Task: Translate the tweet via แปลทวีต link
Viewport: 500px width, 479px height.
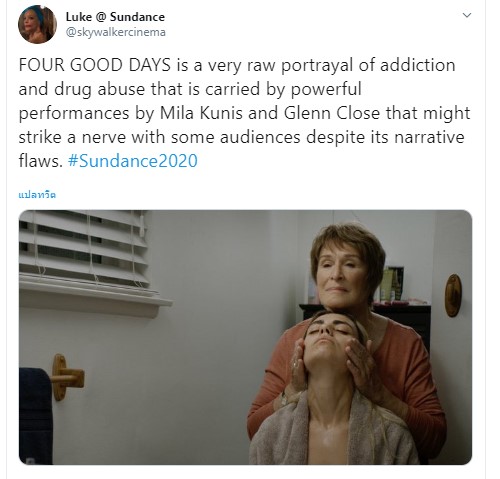Action: click(x=37, y=195)
